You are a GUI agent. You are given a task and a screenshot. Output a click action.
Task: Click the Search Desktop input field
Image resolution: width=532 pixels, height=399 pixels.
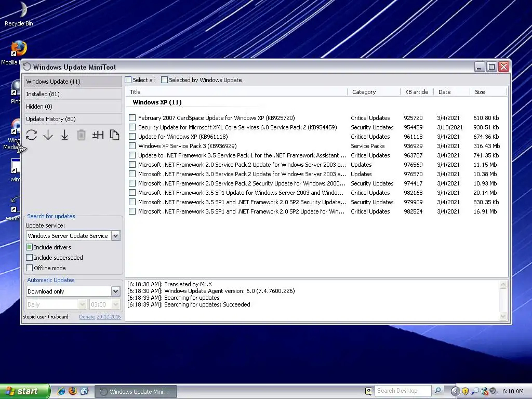pos(403,391)
